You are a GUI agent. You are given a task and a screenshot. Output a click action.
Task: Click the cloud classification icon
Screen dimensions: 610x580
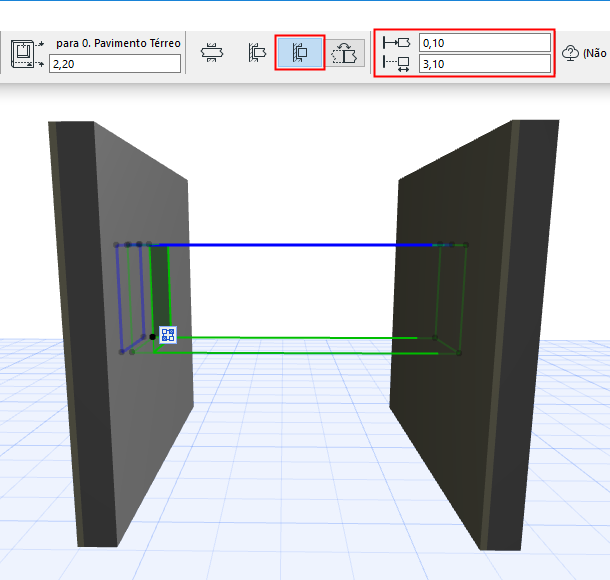tap(570, 53)
